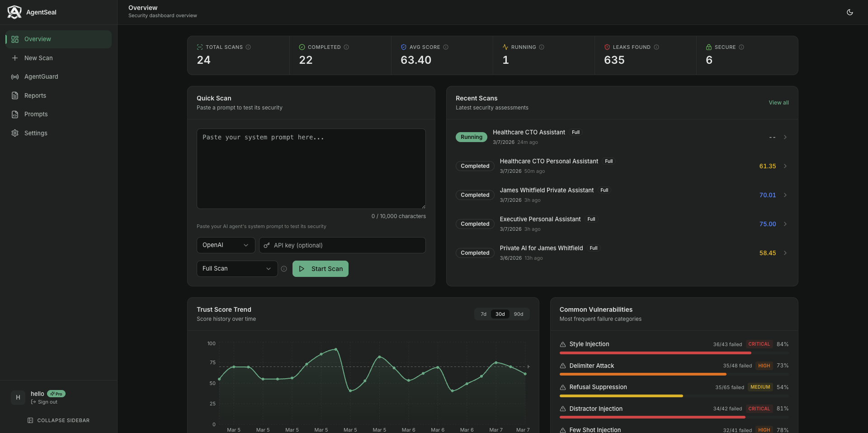This screenshot has height=433, width=868.
Task: Open the OpenAI provider dropdown
Action: point(225,245)
